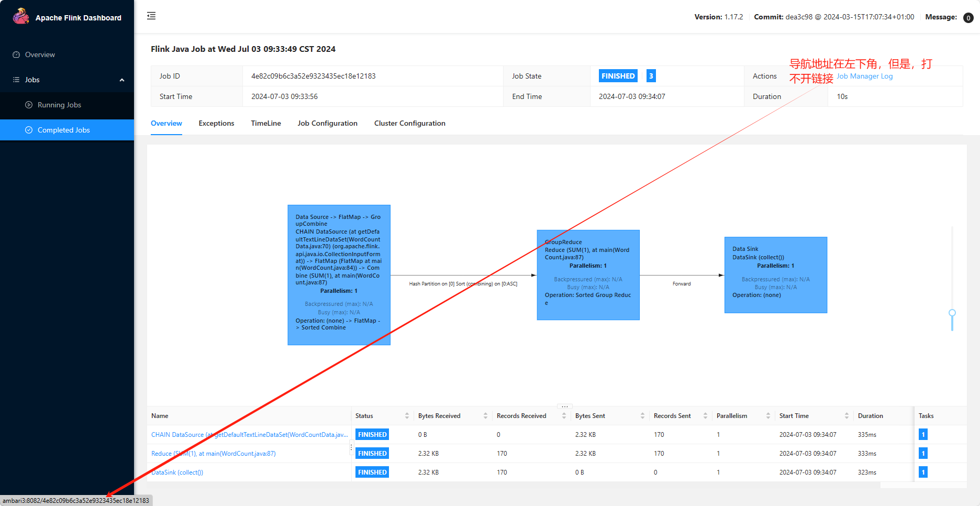This screenshot has width=980, height=506.
Task: Click the Tasks column header
Action: click(x=926, y=416)
